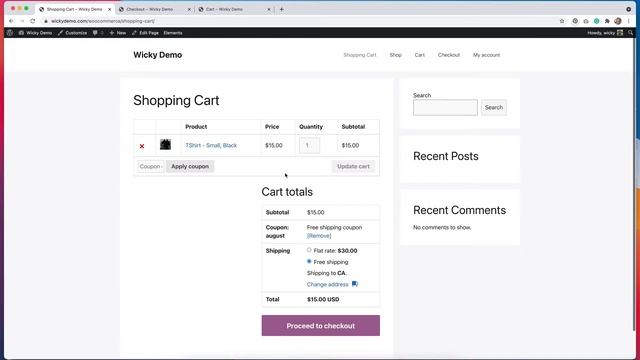Click the Cart totals heading

click(287, 192)
